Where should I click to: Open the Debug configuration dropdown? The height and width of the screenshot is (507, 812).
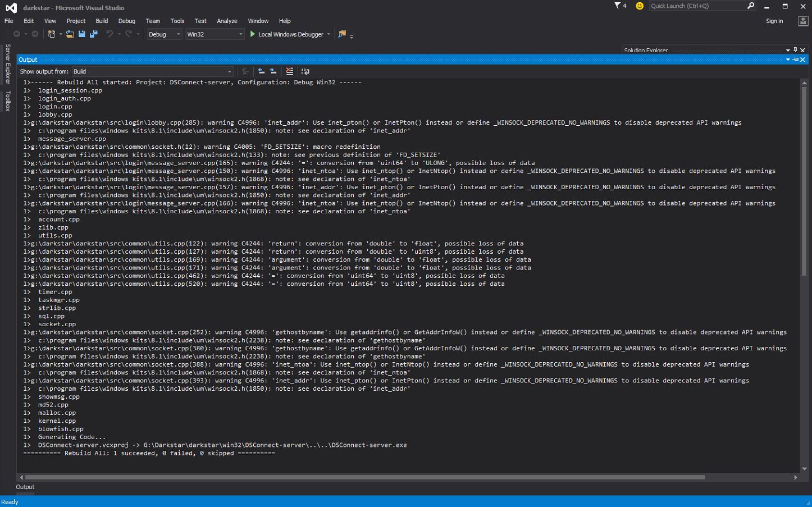coord(164,34)
